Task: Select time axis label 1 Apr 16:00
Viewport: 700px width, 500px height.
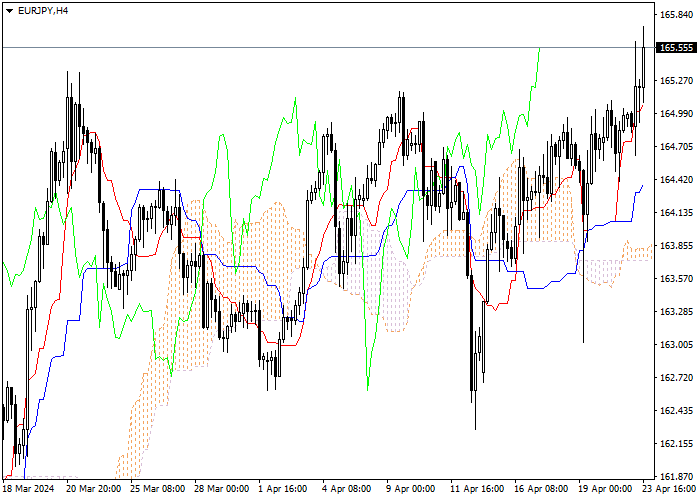Action: (x=283, y=489)
